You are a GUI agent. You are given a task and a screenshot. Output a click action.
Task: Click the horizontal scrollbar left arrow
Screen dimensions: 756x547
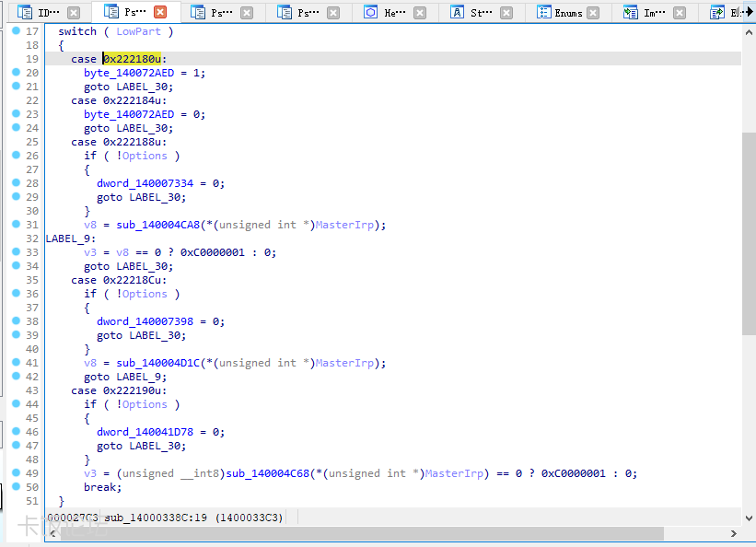[x=52, y=534]
